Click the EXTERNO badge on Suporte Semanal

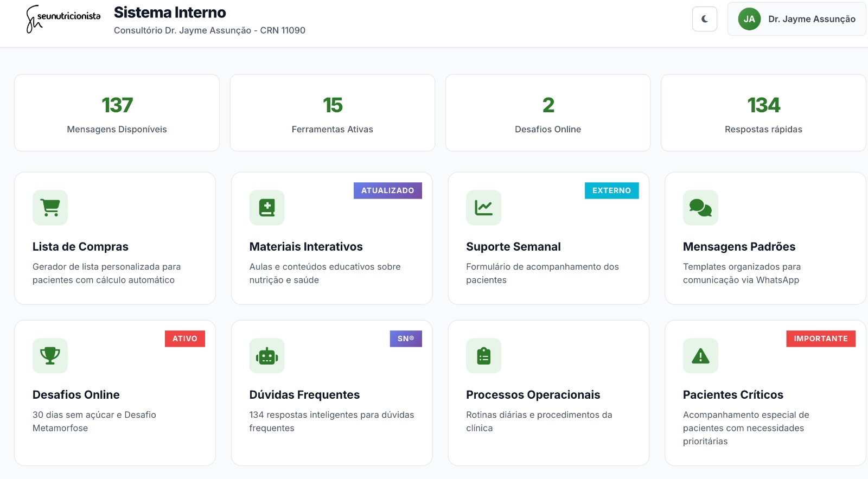click(x=611, y=190)
